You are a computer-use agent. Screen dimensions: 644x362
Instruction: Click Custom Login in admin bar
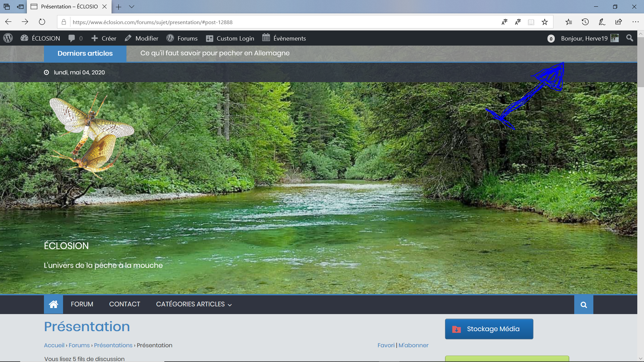(230, 38)
